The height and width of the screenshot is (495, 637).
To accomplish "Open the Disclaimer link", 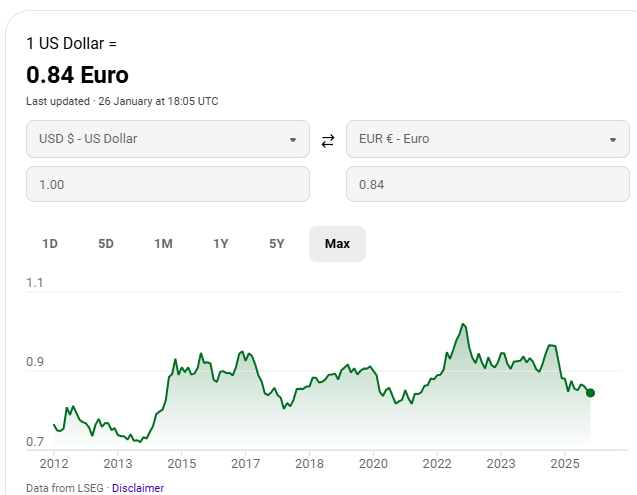I will [137, 488].
